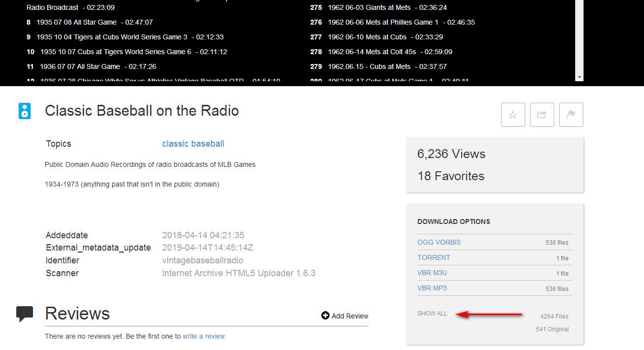Click the Add Review plus icon
Image resolution: width=644 pixels, height=350 pixels.
[325, 316]
